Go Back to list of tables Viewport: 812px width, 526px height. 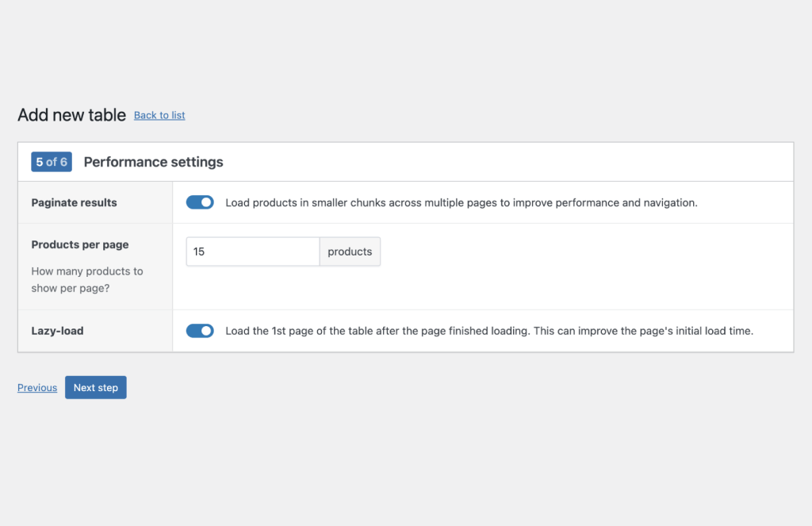(159, 115)
